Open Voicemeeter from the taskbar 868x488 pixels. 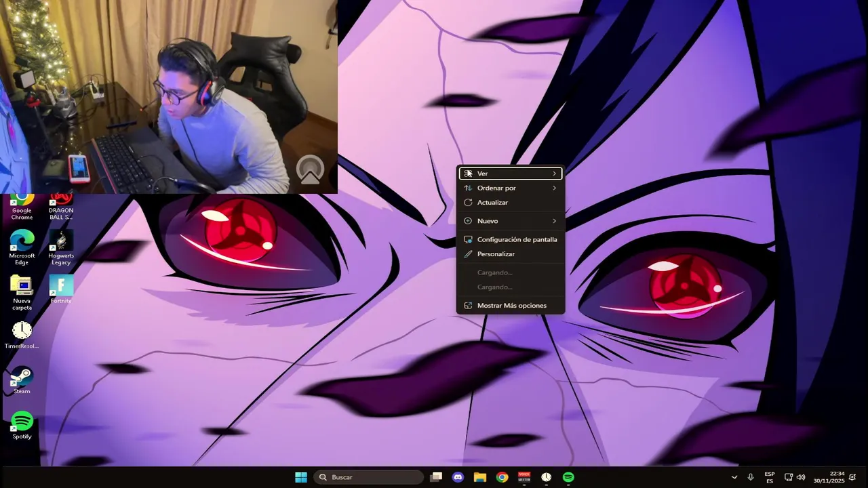(524, 477)
